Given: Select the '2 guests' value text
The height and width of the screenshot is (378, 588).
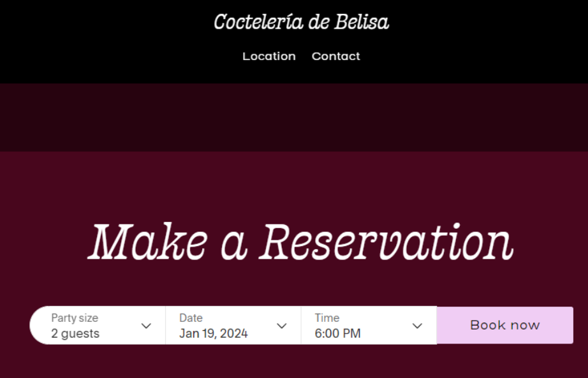Looking at the screenshot, I should click(x=75, y=333).
